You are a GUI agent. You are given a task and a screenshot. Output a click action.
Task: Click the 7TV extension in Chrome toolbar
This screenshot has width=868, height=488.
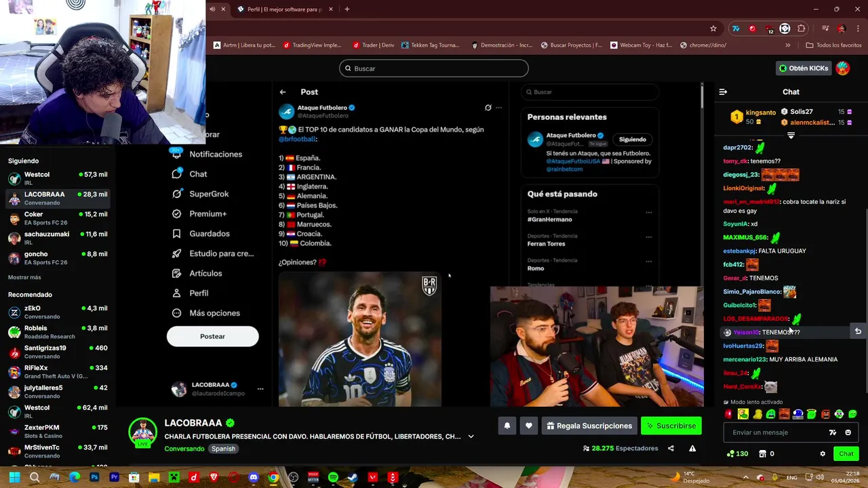[736, 28]
